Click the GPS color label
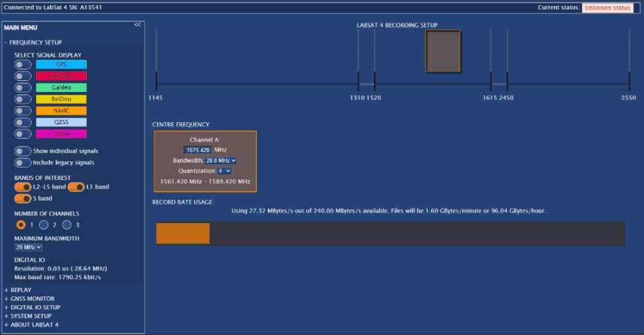 point(61,64)
